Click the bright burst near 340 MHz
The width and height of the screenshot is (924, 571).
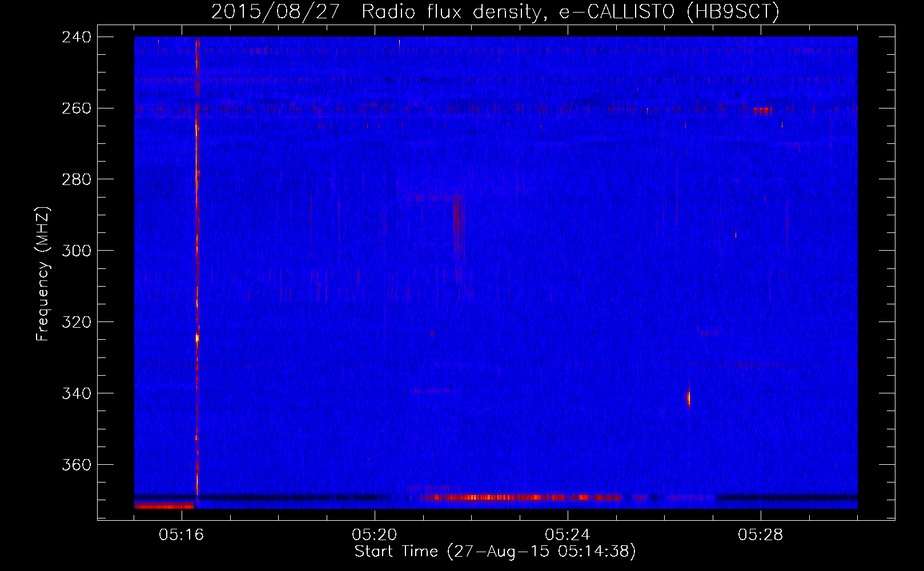coord(689,397)
